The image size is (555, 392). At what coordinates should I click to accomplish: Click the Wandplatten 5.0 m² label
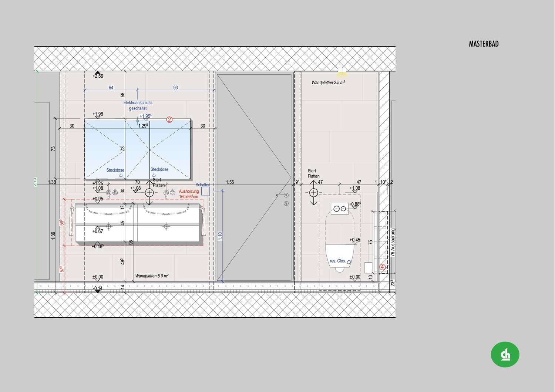152,276
